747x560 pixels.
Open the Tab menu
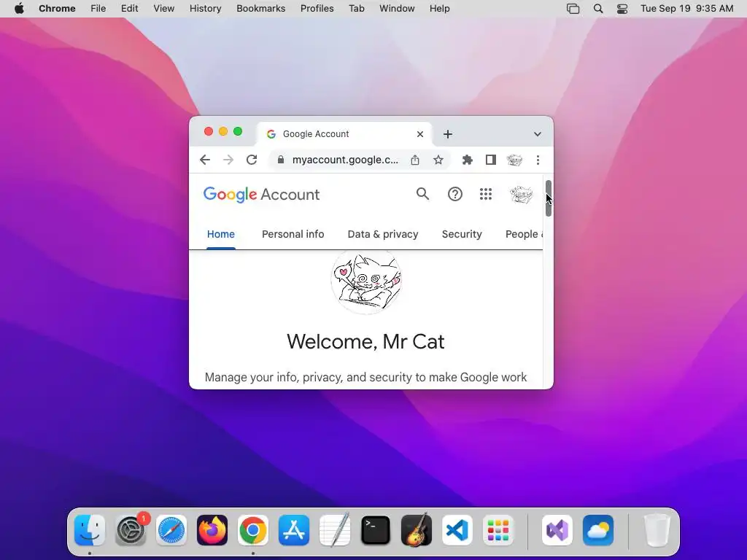point(356,9)
